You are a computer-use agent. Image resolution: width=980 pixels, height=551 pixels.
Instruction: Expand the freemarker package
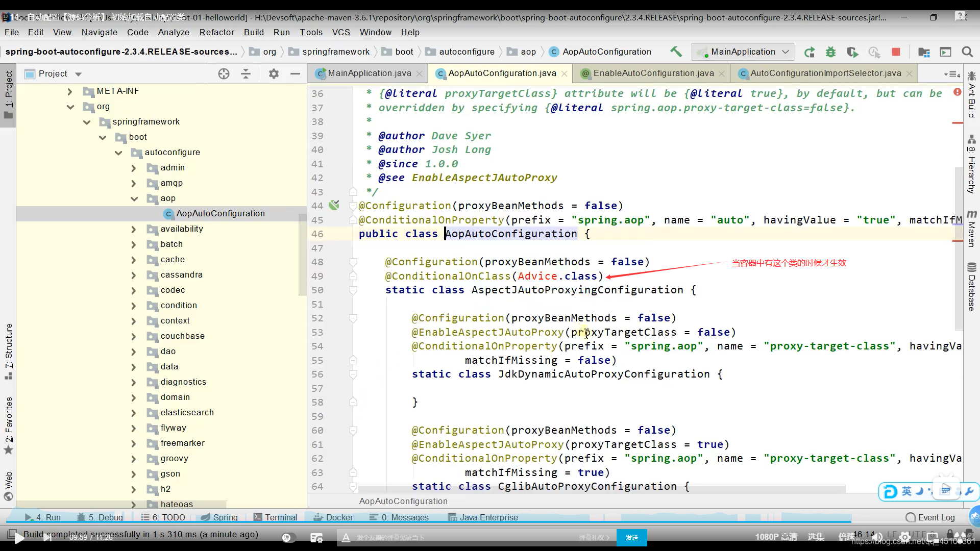(x=134, y=443)
